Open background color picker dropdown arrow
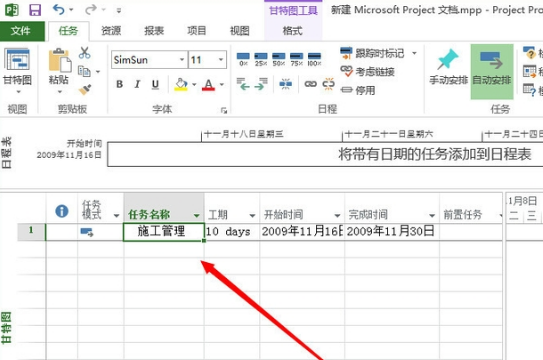The image size is (543, 360). coord(194,84)
